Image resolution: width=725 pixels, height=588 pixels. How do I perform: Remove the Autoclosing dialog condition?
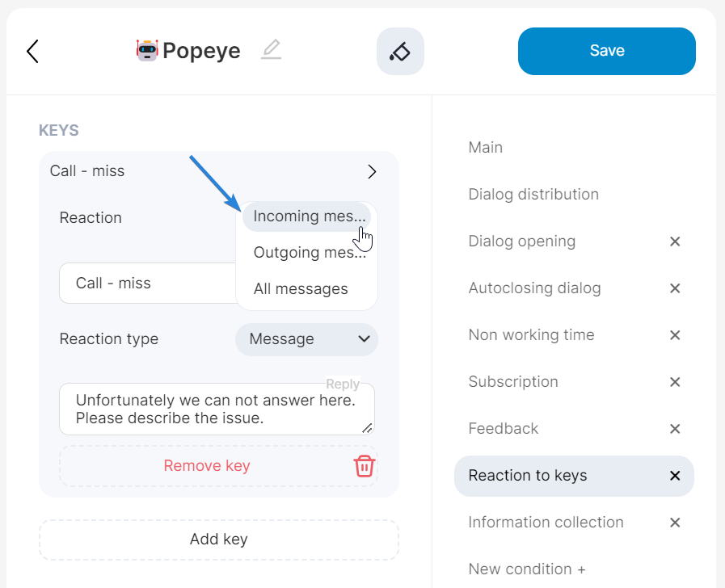(675, 288)
